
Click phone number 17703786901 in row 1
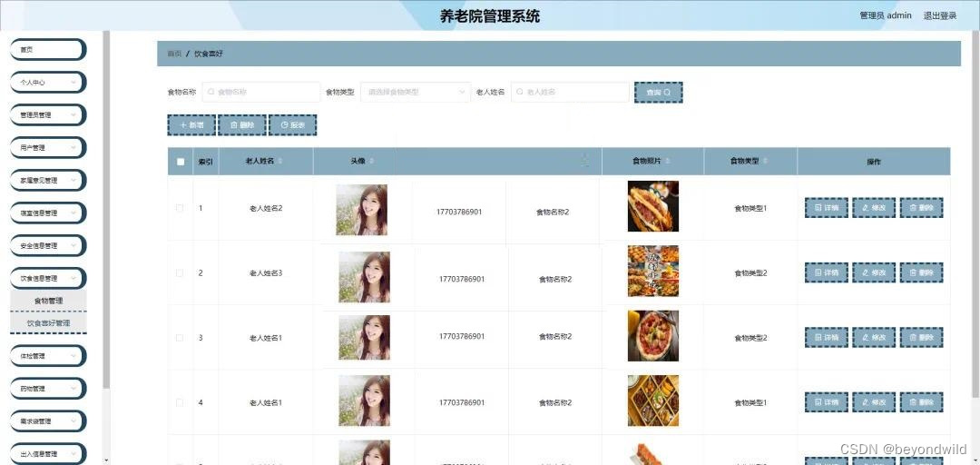point(459,212)
